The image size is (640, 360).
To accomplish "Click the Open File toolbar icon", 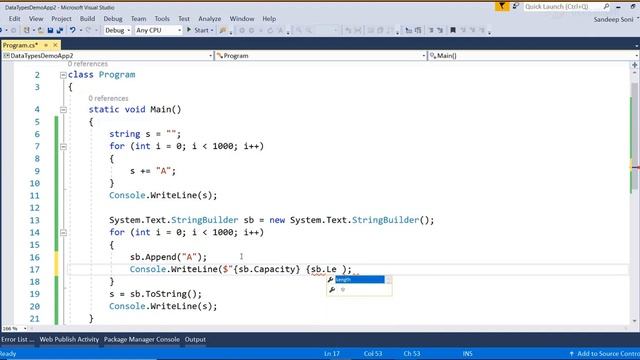I will coord(40,30).
